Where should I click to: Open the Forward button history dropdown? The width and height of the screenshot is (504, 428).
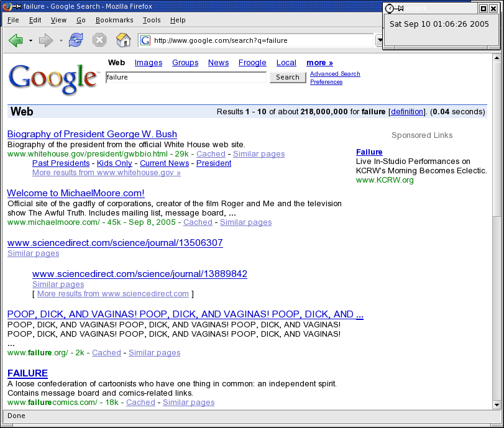[61, 41]
